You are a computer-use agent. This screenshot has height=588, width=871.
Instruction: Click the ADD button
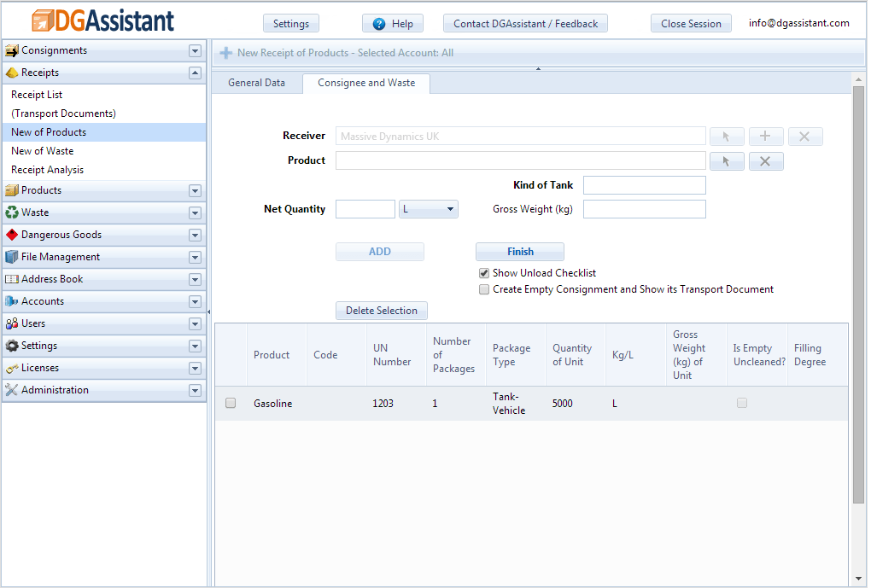pyautogui.click(x=380, y=252)
